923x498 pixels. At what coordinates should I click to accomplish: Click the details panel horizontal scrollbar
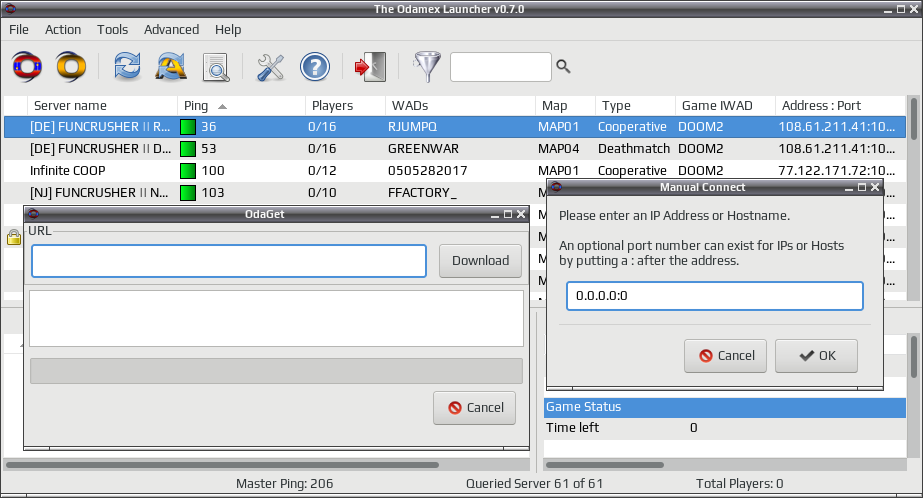605,465
